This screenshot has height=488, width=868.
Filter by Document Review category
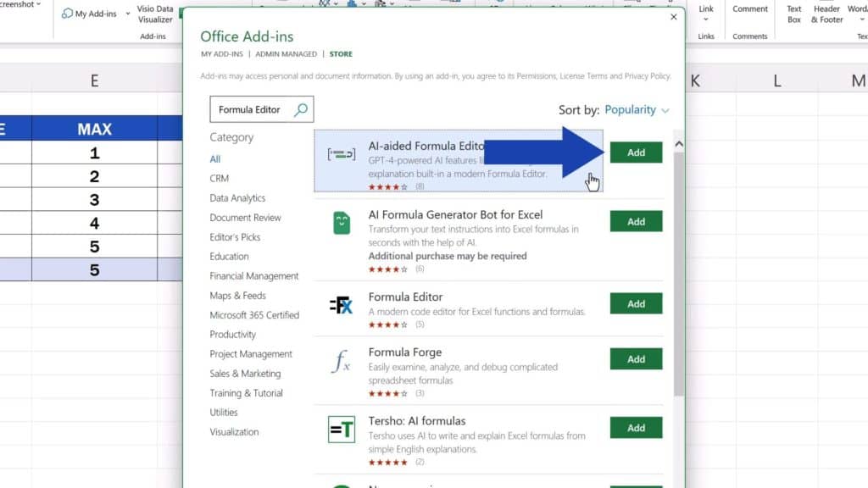[x=245, y=218]
